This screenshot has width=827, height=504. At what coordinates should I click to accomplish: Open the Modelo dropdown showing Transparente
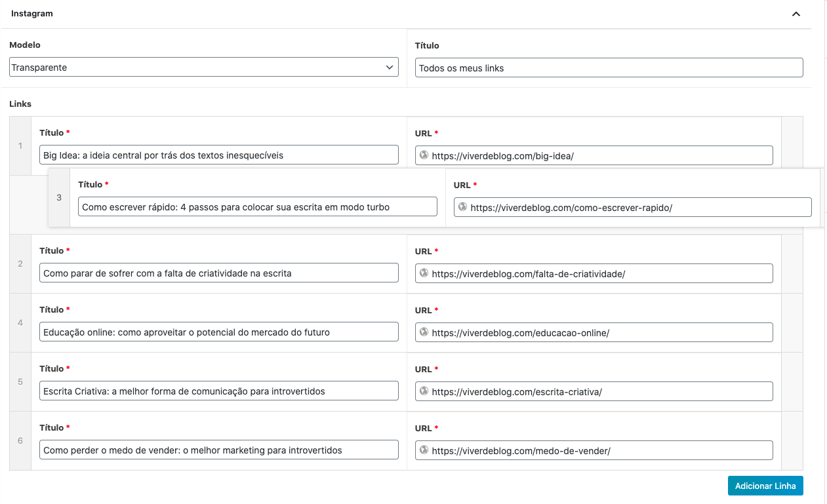(204, 67)
